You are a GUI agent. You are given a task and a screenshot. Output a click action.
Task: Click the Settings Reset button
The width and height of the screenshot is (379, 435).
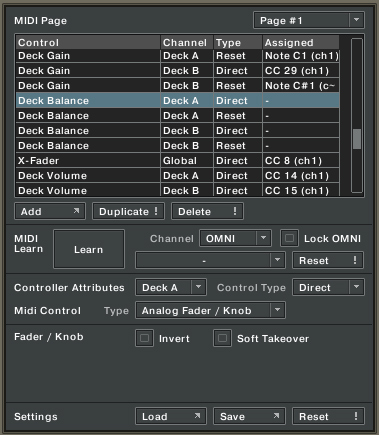tap(328, 416)
